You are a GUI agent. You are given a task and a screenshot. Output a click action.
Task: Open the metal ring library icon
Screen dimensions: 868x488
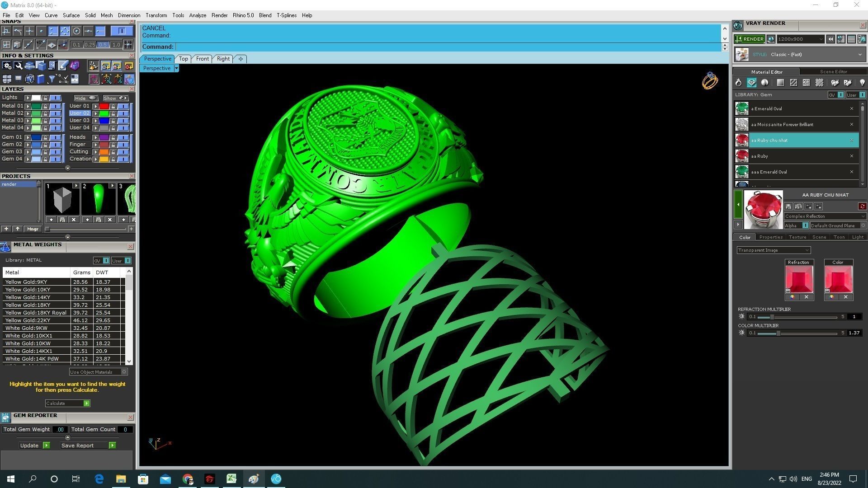click(x=738, y=83)
